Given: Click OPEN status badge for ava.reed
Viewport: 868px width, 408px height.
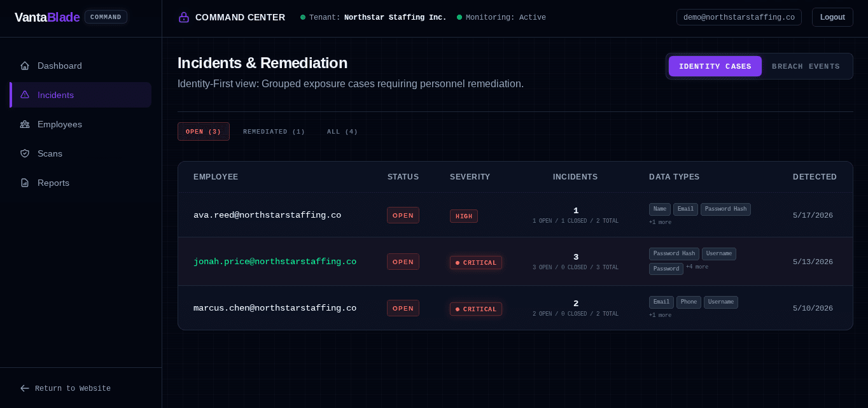Looking at the screenshot, I should pyautogui.click(x=403, y=215).
